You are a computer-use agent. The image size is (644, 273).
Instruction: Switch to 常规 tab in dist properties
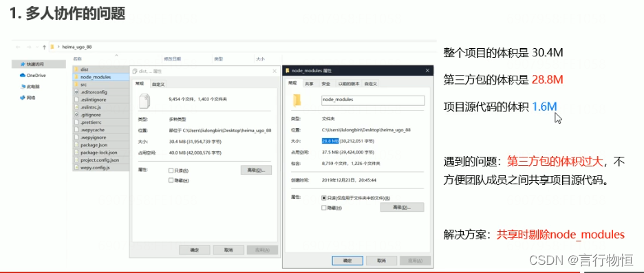pos(140,84)
